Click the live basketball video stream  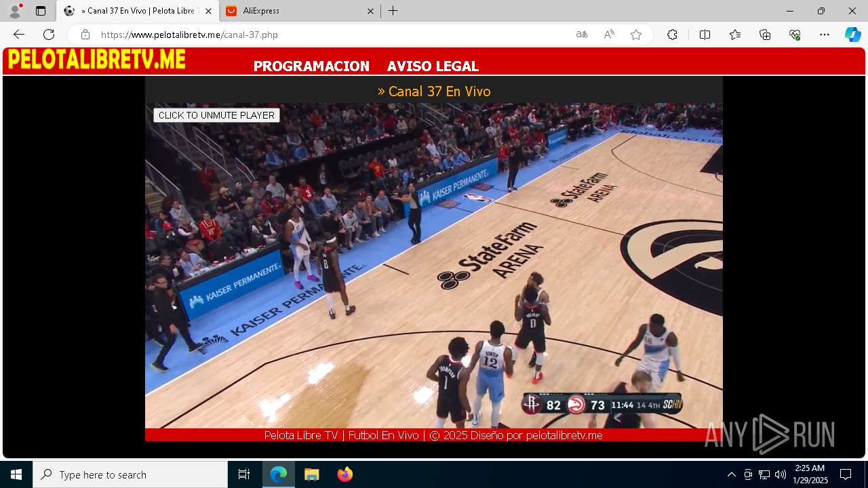coord(434,266)
